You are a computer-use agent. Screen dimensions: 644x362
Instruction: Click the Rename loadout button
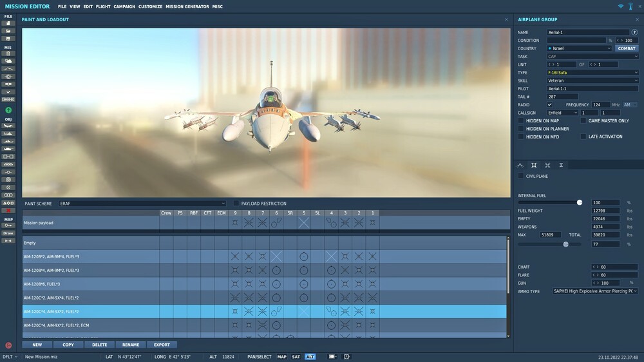tap(131, 345)
